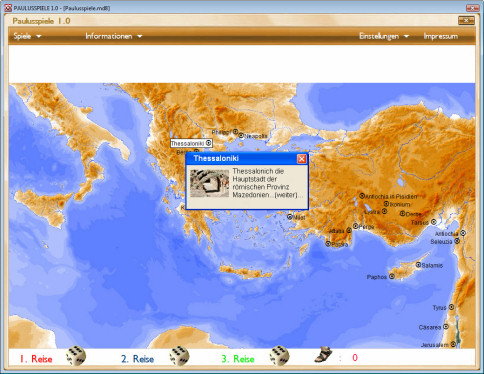Click the Thessaloniki ruins thumbnail image
The width and height of the screenshot is (484, 374).
[209, 183]
